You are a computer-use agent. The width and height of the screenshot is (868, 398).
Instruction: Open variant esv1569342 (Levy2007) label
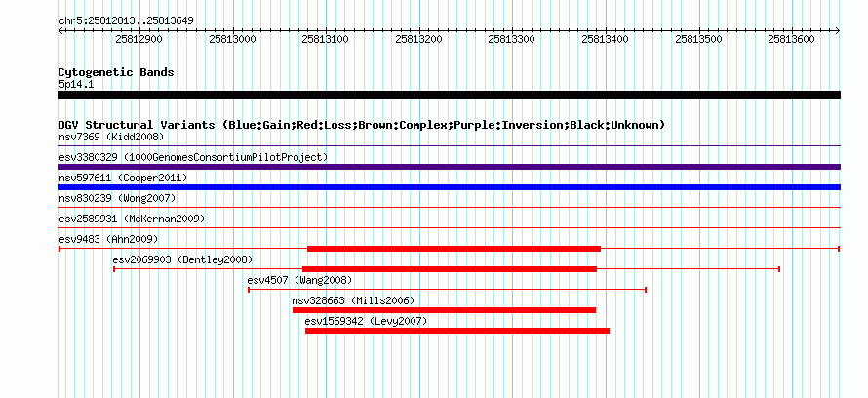point(366,321)
